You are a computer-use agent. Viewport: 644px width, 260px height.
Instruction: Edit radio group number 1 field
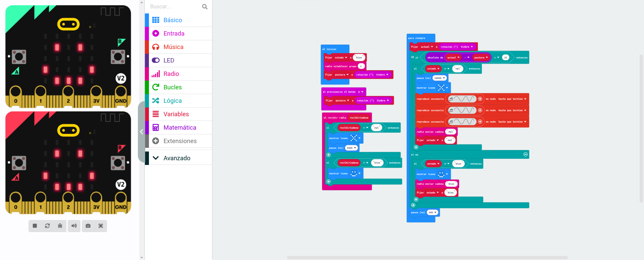click(361, 66)
